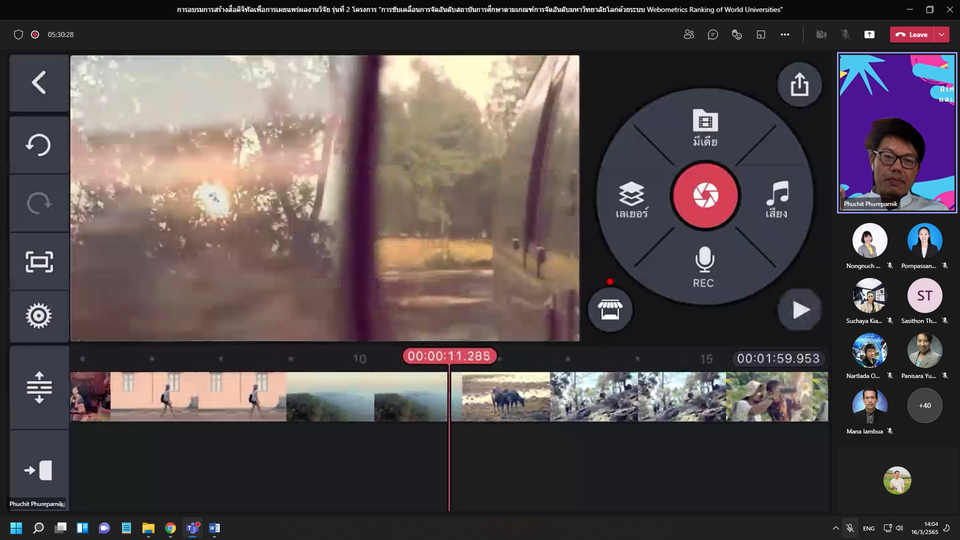
Task: Tap the red camera shutter button
Action: [705, 195]
